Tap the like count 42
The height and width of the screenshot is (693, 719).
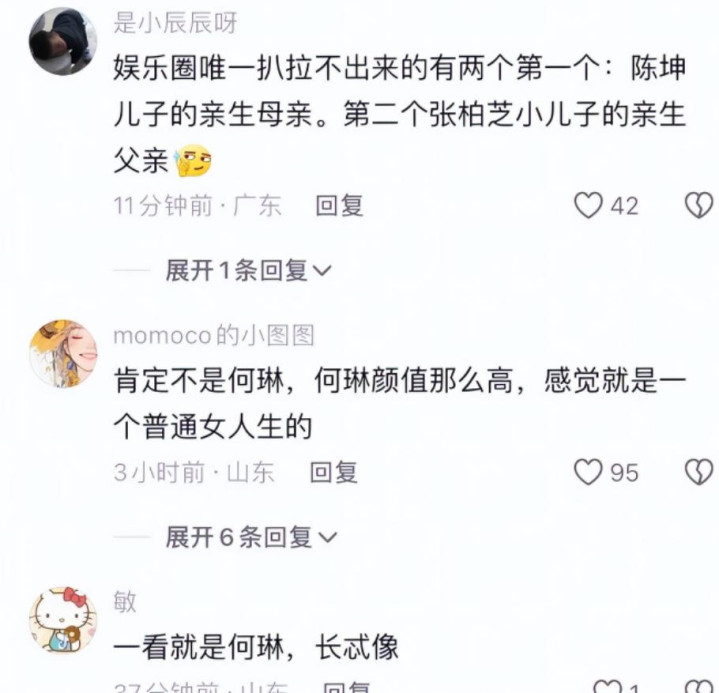tap(624, 206)
